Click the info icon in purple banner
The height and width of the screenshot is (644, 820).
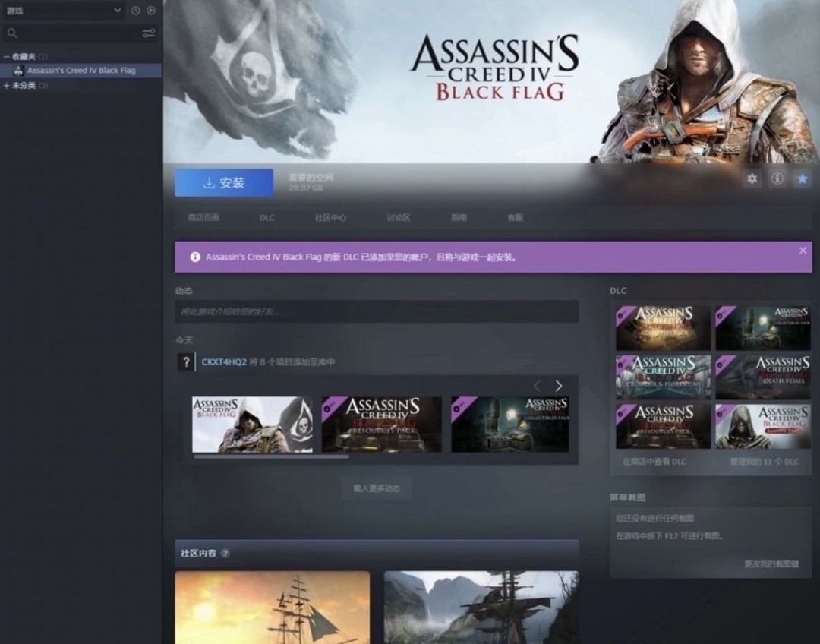point(195,257)
